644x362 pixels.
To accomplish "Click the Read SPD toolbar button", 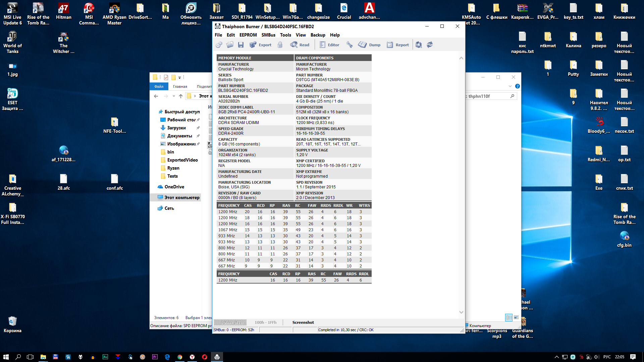I will (300, 45).
